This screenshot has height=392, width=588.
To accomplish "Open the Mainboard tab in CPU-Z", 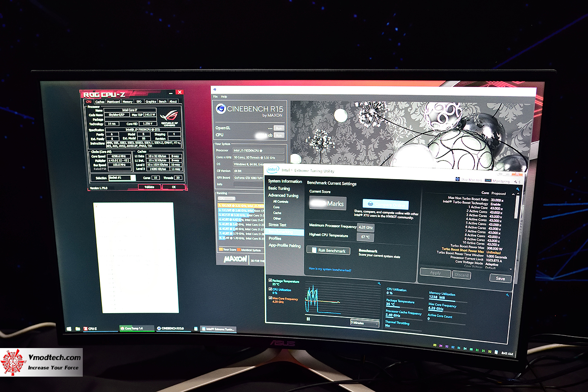I will pyautogui.click(x=113, y=102).
